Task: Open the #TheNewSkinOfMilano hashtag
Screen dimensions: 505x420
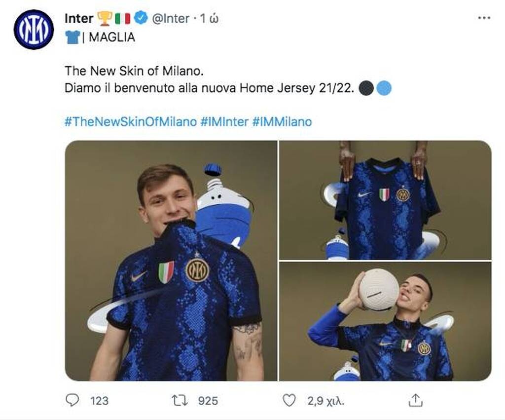Action: pos(131,121)
